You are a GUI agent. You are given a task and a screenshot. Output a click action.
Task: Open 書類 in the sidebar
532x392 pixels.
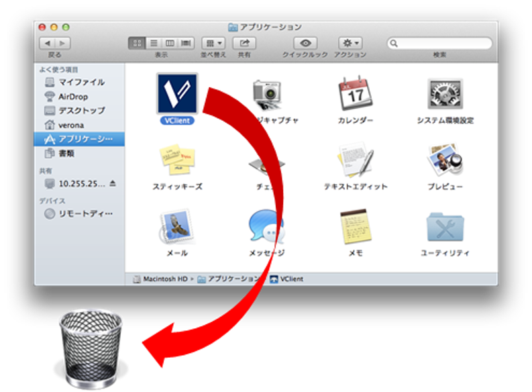tap(79, 154)
